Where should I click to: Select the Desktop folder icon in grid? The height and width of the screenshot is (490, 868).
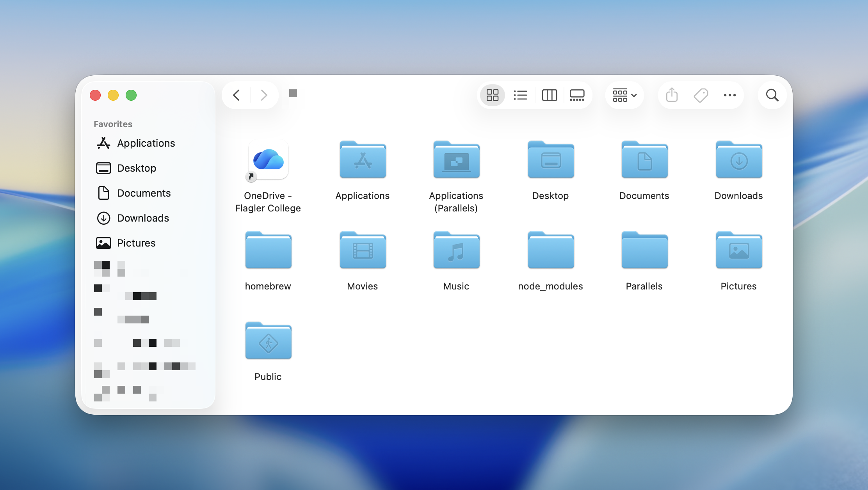coord(551,160)
